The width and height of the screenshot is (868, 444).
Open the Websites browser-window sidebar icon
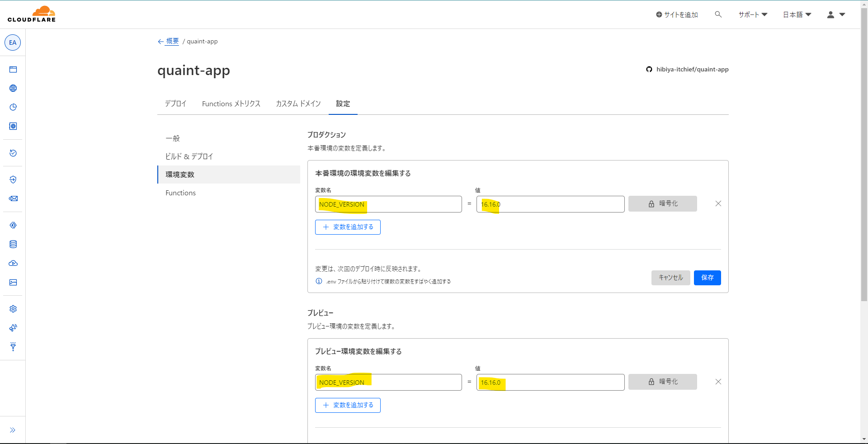pyautogui.click(x=13, y=69)
